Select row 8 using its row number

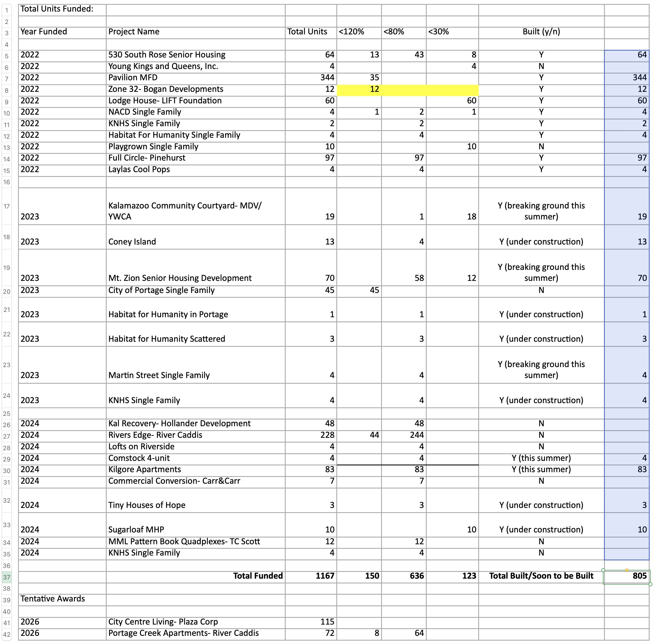point(6,89)
